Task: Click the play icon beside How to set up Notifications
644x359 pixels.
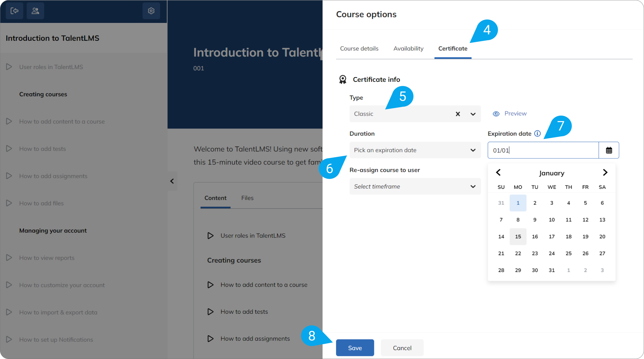Action: pyautogui.click(x=9, y=339)
